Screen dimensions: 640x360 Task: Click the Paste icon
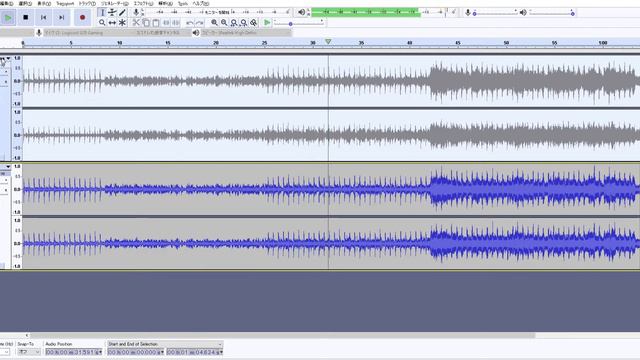[156, 23]
